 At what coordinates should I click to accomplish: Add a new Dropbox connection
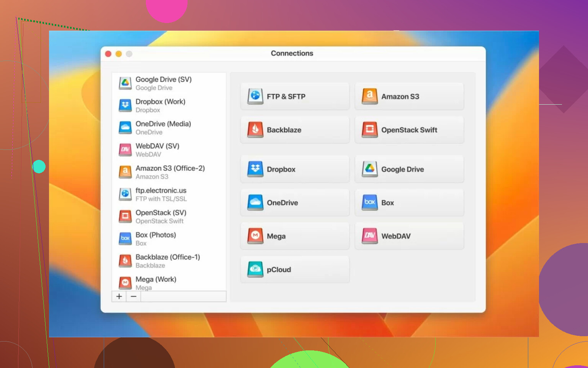(295, 169)
